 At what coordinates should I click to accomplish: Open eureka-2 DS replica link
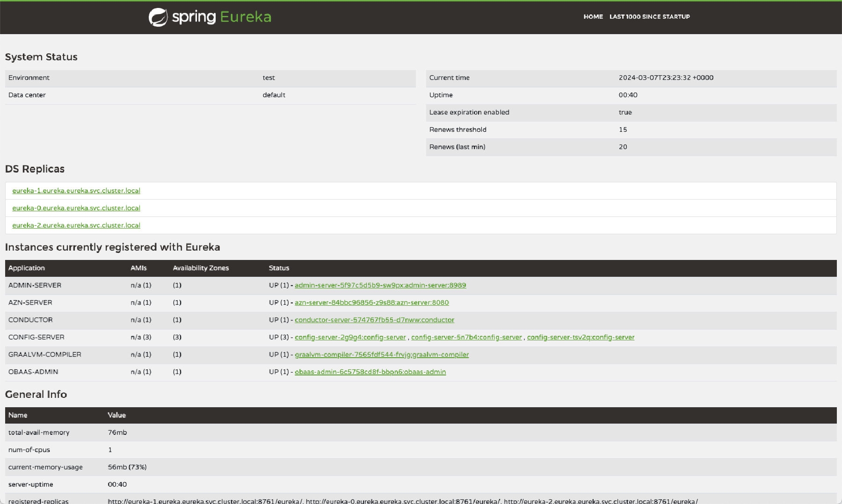tap(76, 225)
